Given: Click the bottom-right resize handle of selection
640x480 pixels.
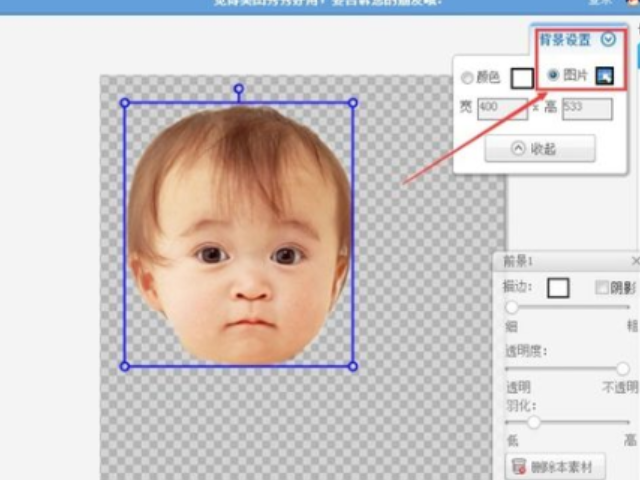Looking at the screenshot, I should 352,366.
